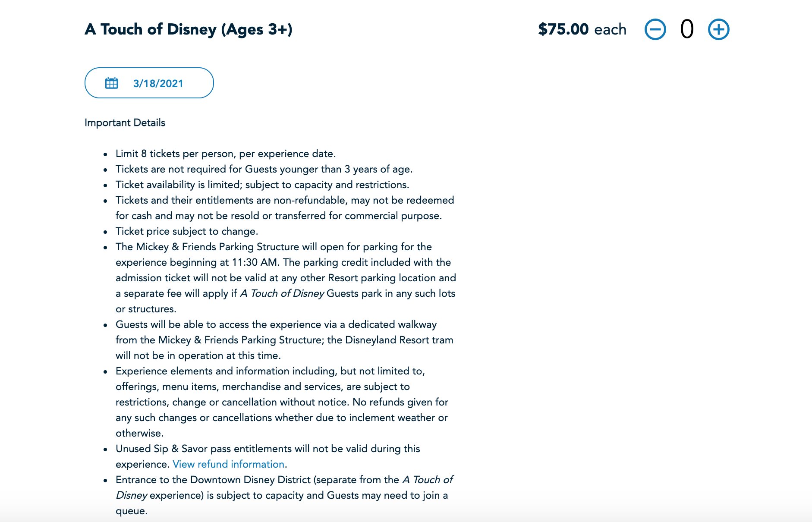Viewport: 812px width, 522px height.
Task: Click the A Touch of Disney heading
Action: pyautogui.click(x=189, y=29)
